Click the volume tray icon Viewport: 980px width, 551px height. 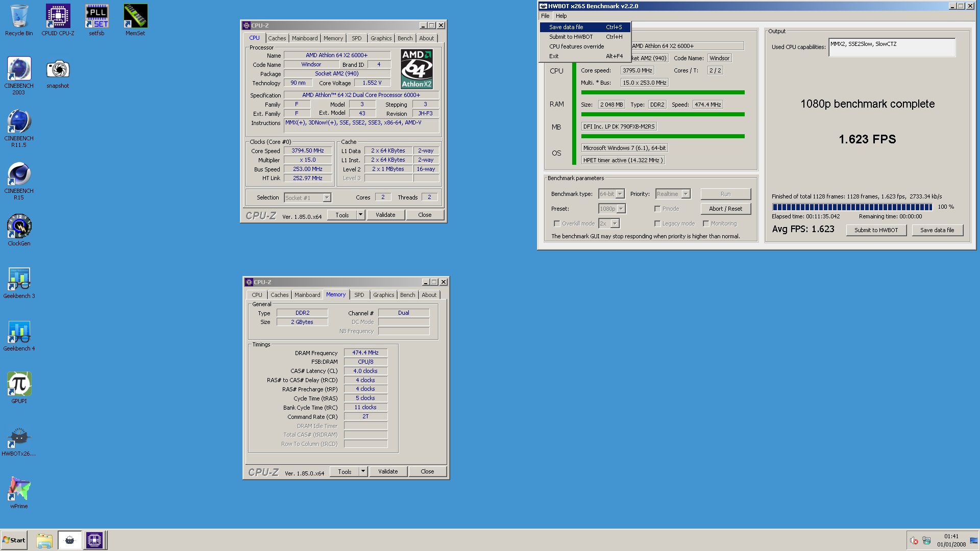914,541
